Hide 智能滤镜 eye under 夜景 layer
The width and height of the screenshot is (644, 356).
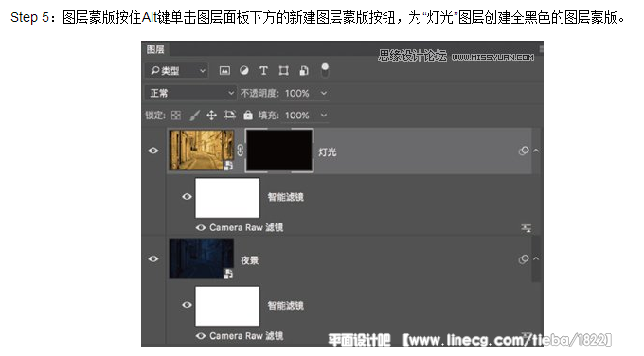pos(187,305)
